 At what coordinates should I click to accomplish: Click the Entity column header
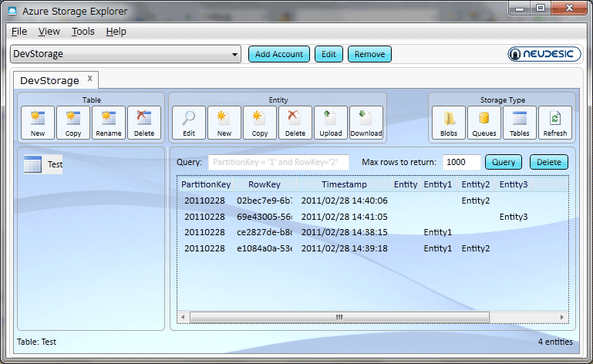click(x=406, y=184)
